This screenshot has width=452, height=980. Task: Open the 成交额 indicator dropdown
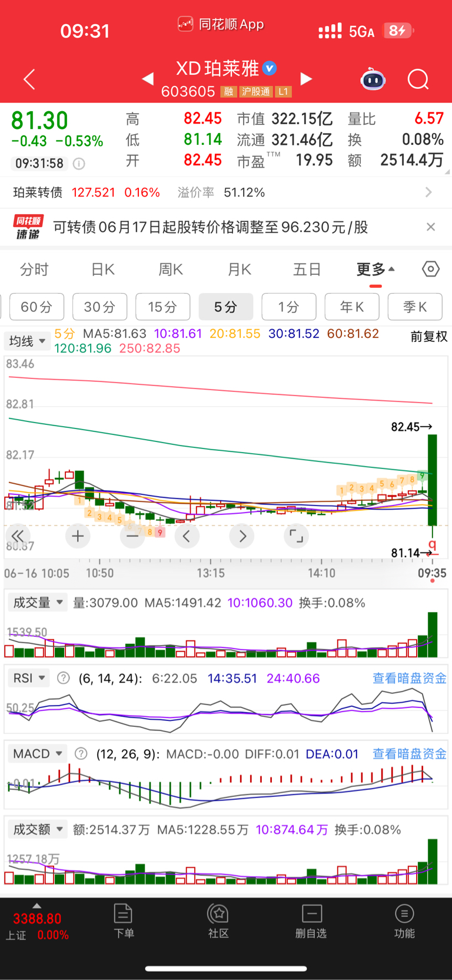[x=37, y=829]
